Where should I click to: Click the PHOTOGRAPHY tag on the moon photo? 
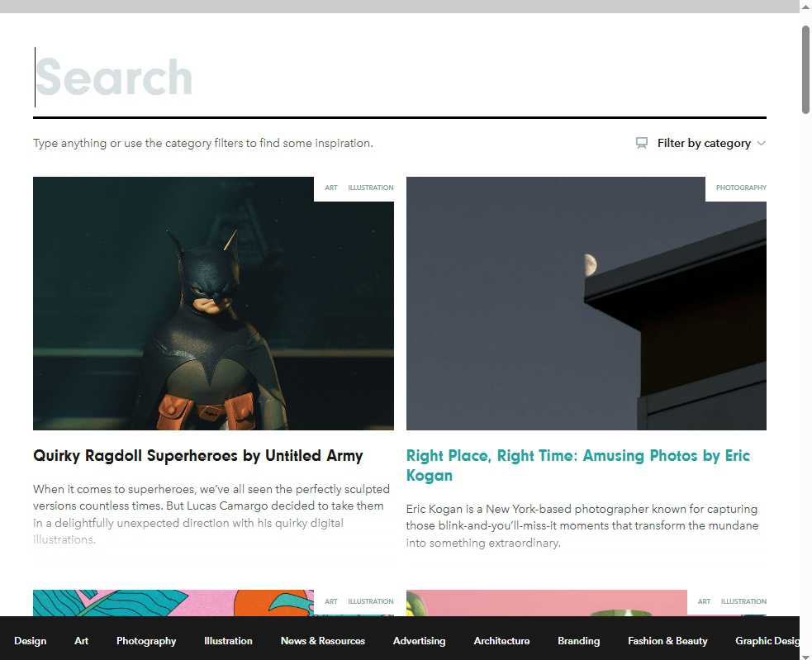click(741, 188)
